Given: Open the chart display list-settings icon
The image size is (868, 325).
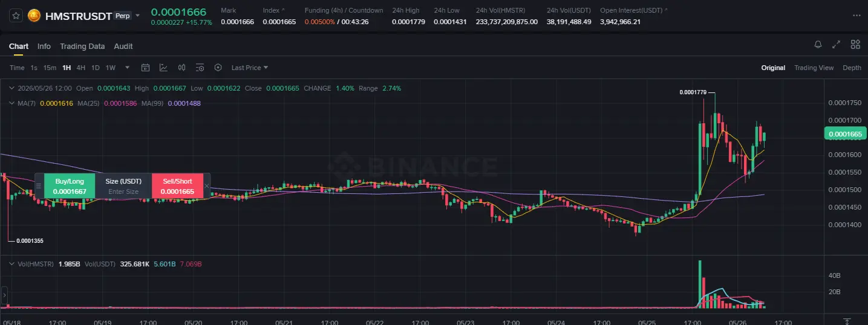Looking at the screenshot, I should [x=200, y=68].
